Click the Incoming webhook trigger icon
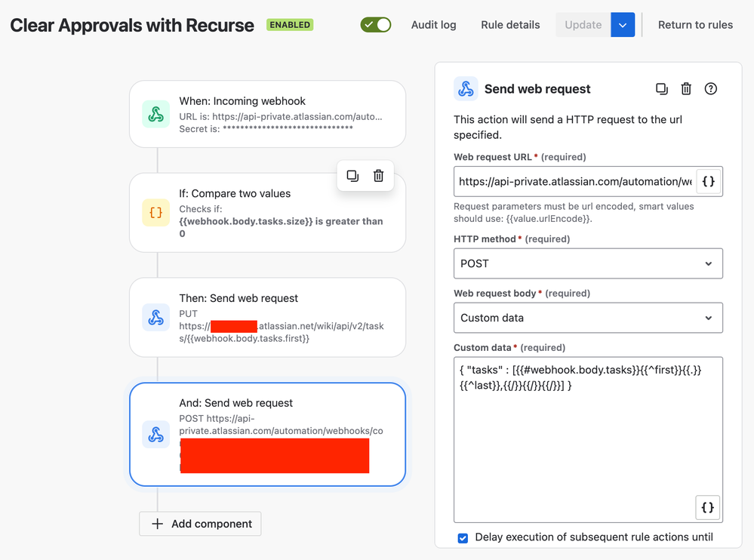The image size is (754, 560). 155,114
